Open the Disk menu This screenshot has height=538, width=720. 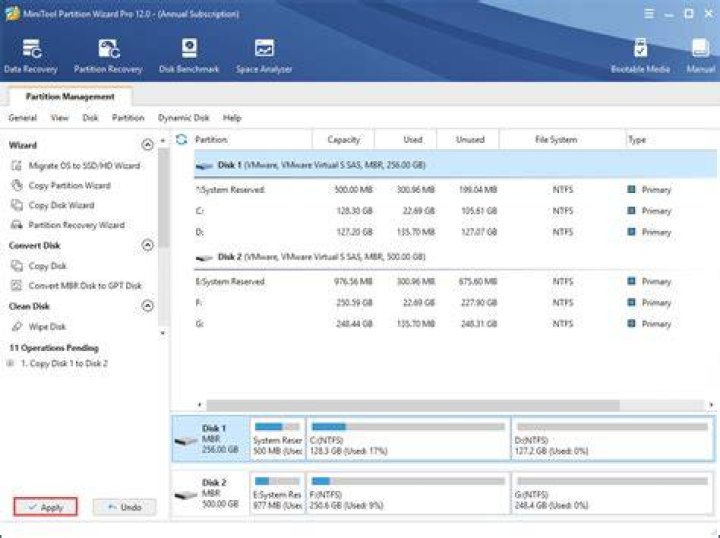pos(90,118)
